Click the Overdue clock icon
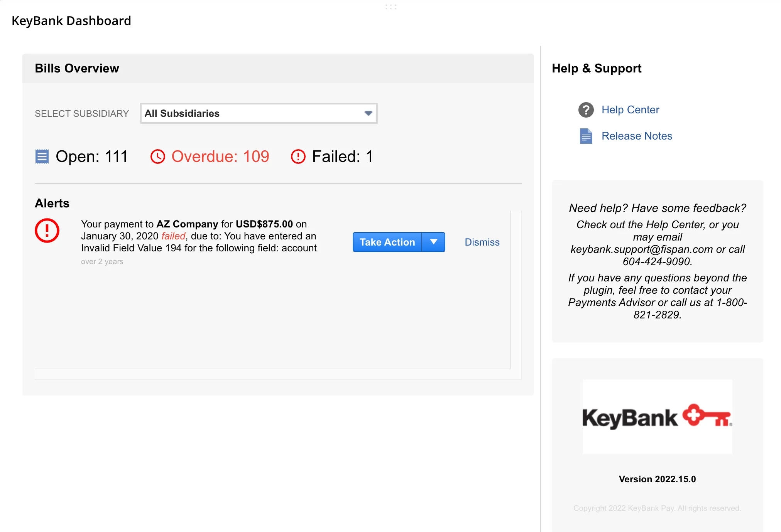Image resolution: width=781 pixels, height=532 pixels. coord(157,157)
